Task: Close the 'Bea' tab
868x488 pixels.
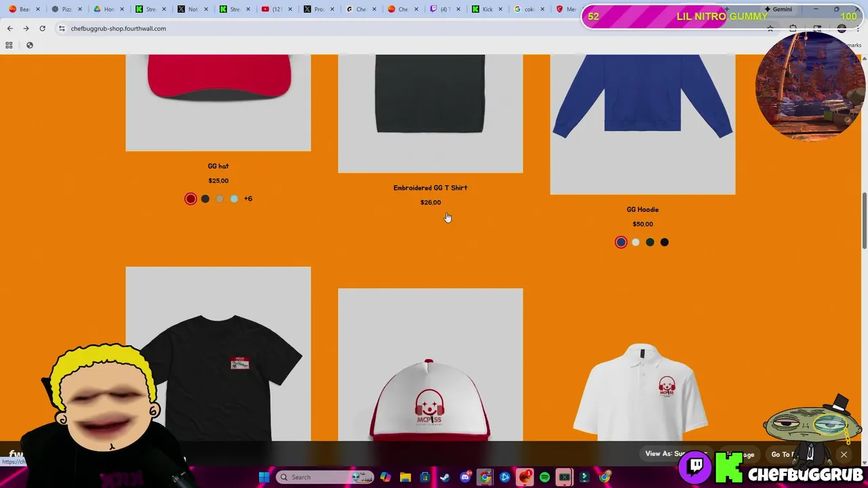Action: tap(38, 9)
